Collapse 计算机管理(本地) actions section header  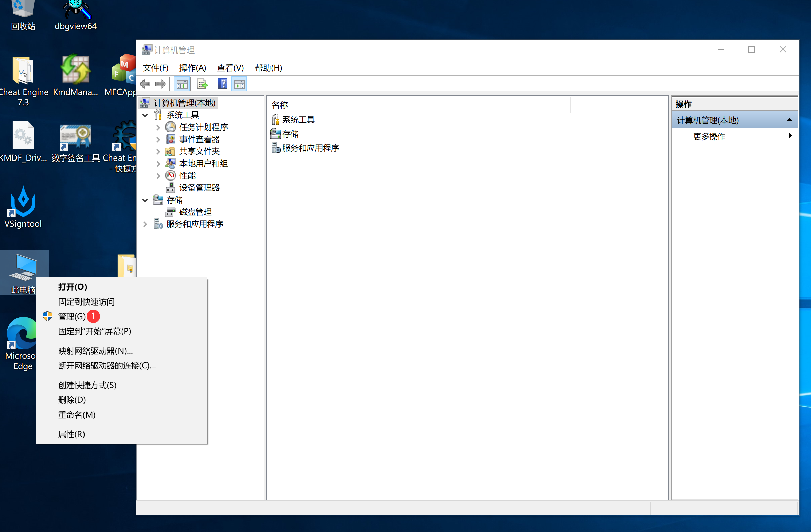789,120
